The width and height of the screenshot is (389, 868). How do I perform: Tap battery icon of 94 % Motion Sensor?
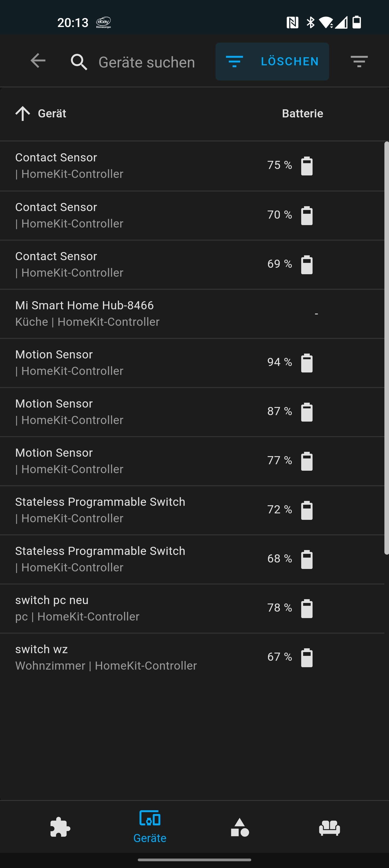[x=307, y=363]
